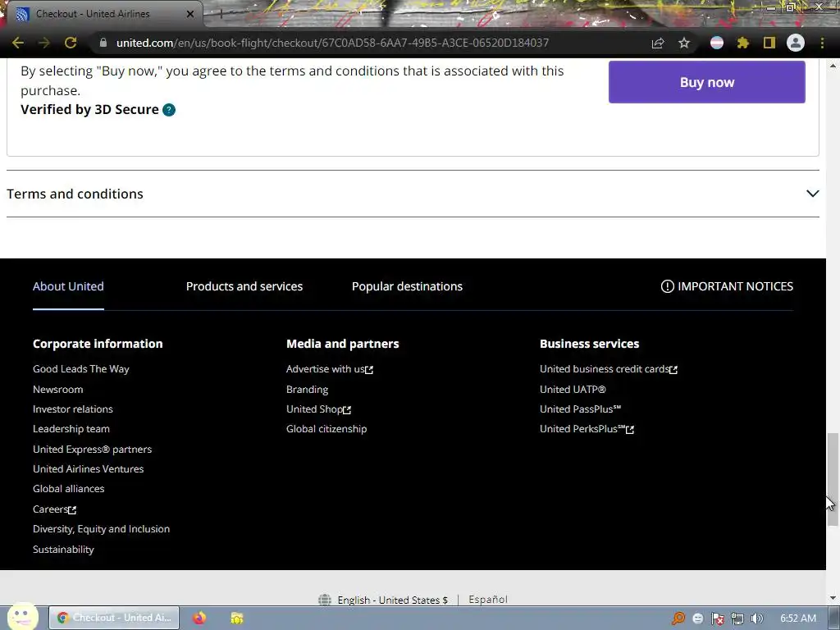Click the page vertical scrollbar thumb
The image size is (840, 630).
pos(832,478)
